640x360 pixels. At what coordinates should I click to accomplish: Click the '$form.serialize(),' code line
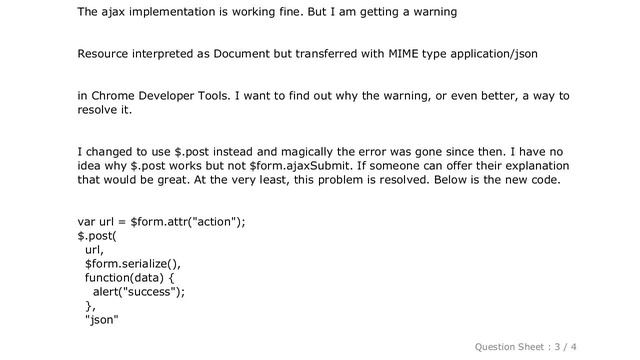(x=133, y=264)
